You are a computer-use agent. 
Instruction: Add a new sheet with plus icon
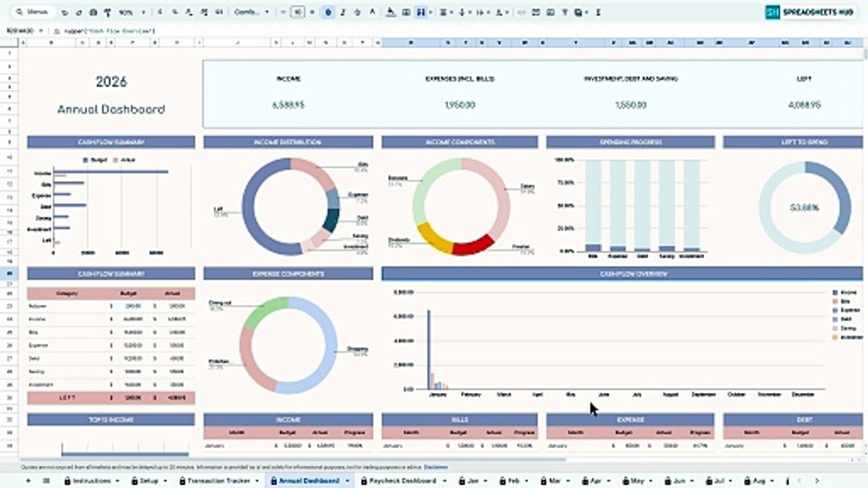click(x=28, y=481)
